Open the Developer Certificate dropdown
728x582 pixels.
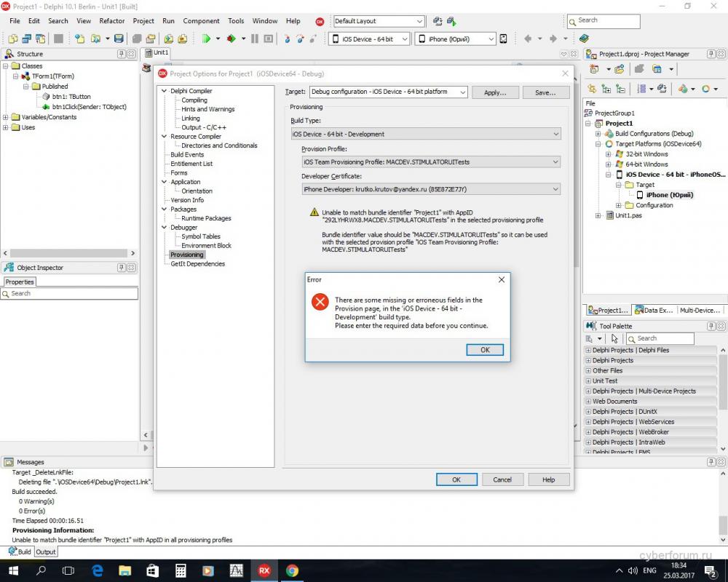[x=431, y=189]
